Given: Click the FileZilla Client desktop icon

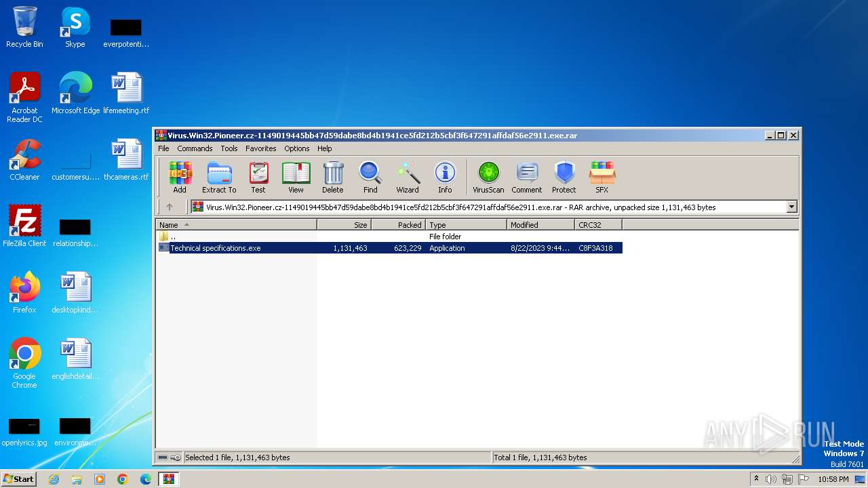Looking at the screenshot, I should click(x=24, y=226).
